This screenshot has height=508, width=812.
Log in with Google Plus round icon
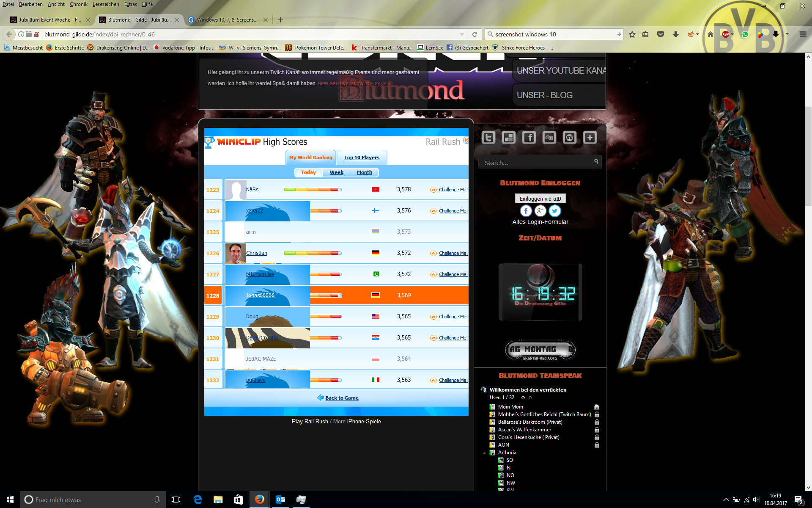[x=540, y=211]
